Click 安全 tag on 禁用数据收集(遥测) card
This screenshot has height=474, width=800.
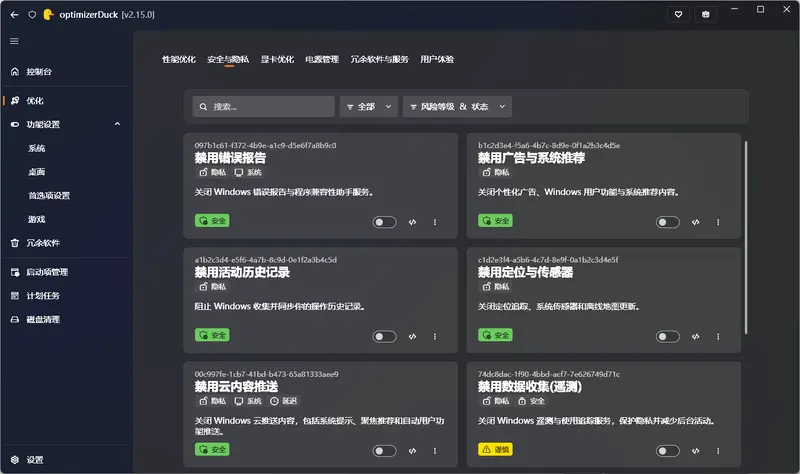coord(532,401)
